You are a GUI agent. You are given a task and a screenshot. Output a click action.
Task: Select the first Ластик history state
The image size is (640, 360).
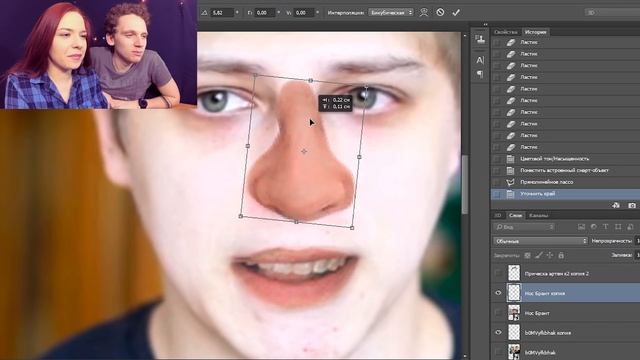565,42
